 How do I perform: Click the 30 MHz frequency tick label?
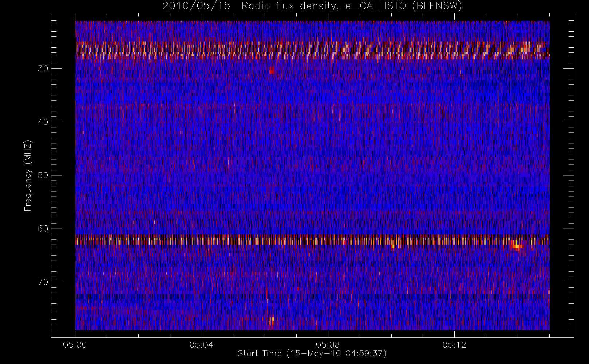tap(43, 69)
